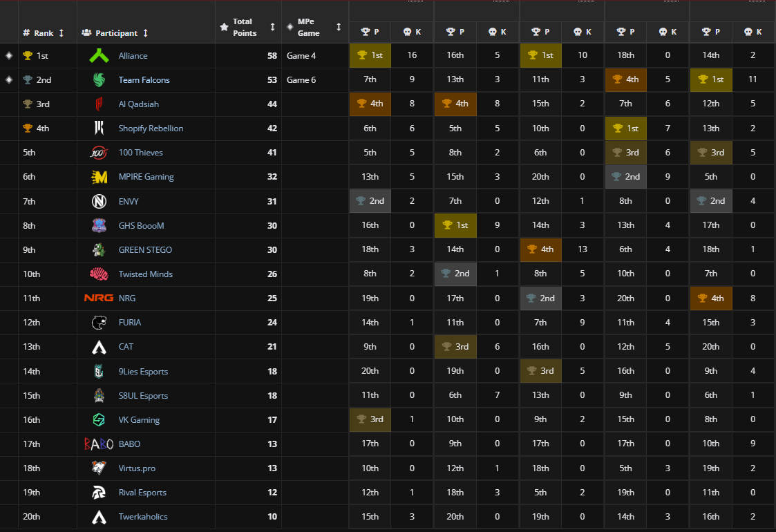Click the Al Qadsiah team logo
Viewport: 776px width, 532px height.
[x=99, y=104]
